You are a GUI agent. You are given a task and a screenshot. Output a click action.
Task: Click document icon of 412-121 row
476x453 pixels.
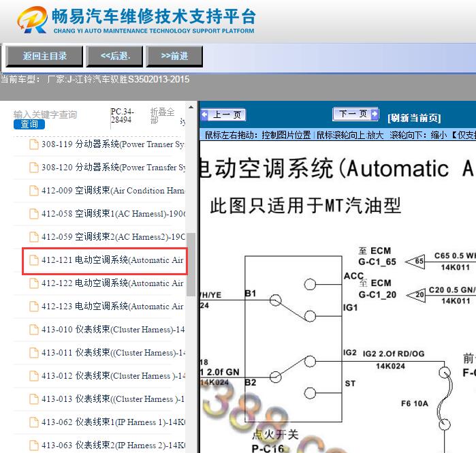pos(33,260)
